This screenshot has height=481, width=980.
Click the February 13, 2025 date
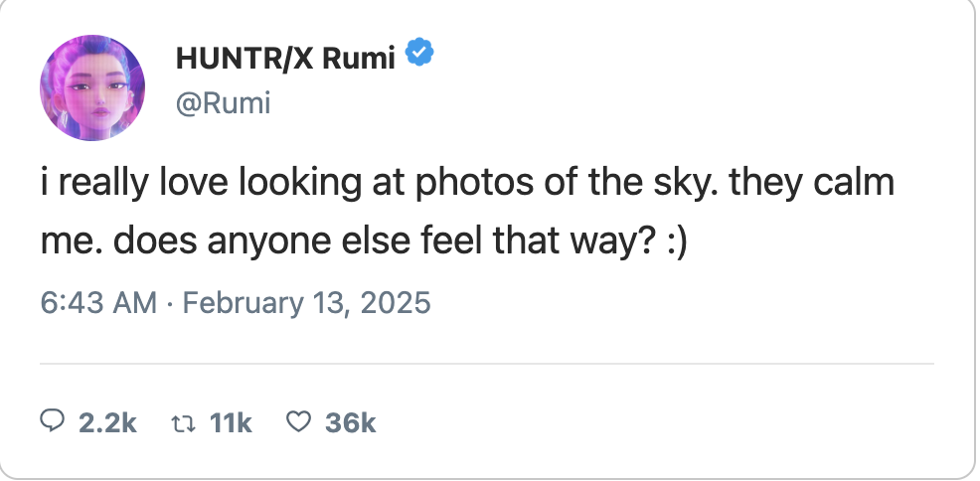(x=307, y=302)
